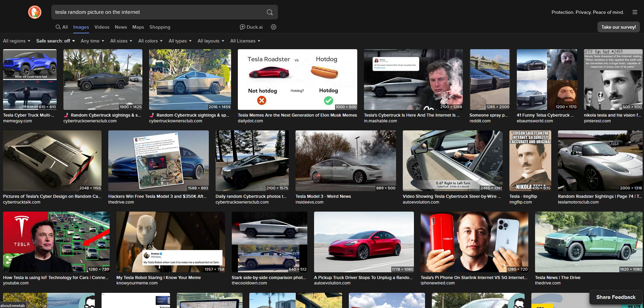Click the search query input field
This screenshot has width=644, height=308.
[x=159, y=12]
